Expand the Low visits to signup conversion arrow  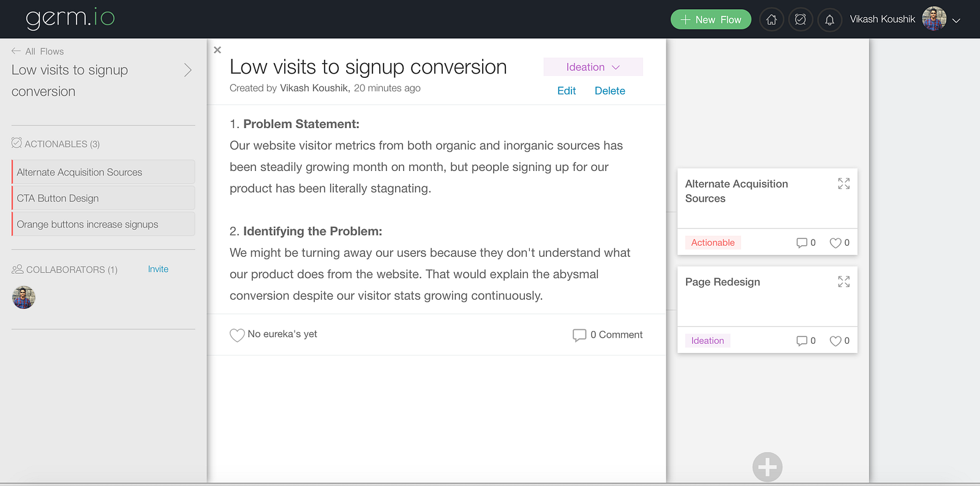[188, 70]
